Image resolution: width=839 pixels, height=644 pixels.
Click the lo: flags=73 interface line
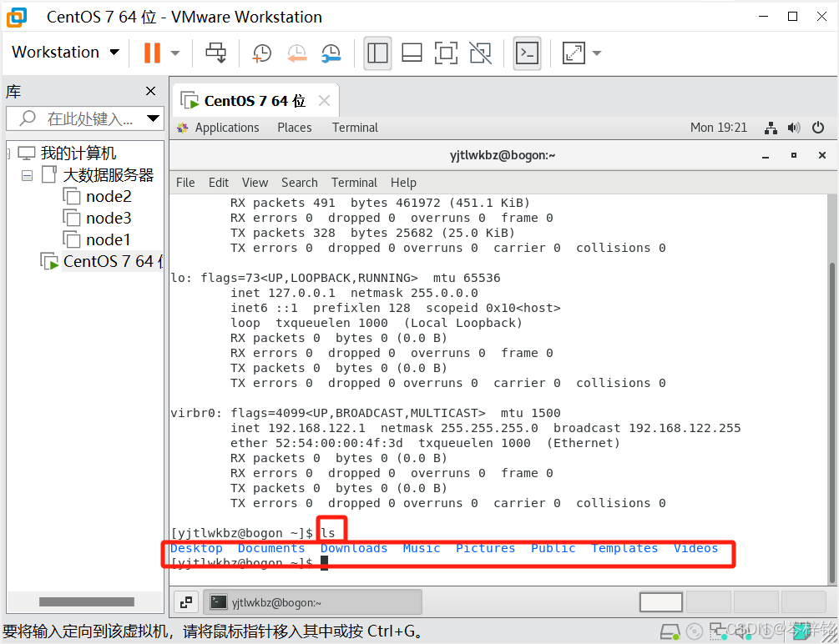click(336, 278)
